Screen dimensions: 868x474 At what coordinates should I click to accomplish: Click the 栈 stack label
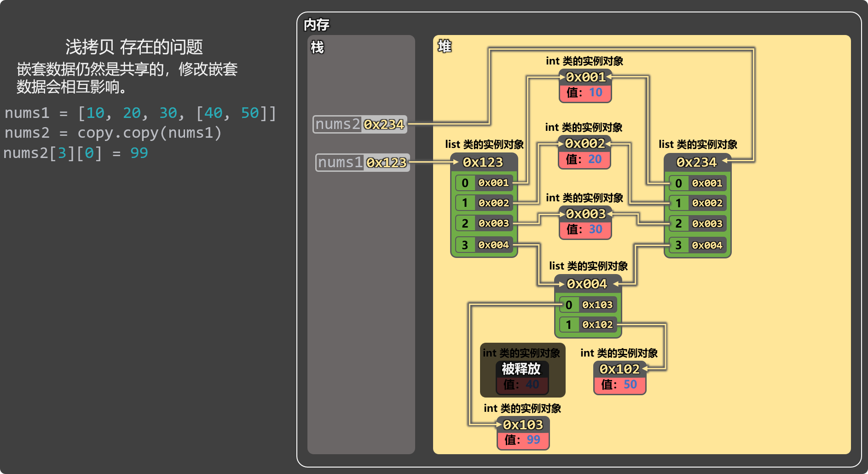point(317,47)
